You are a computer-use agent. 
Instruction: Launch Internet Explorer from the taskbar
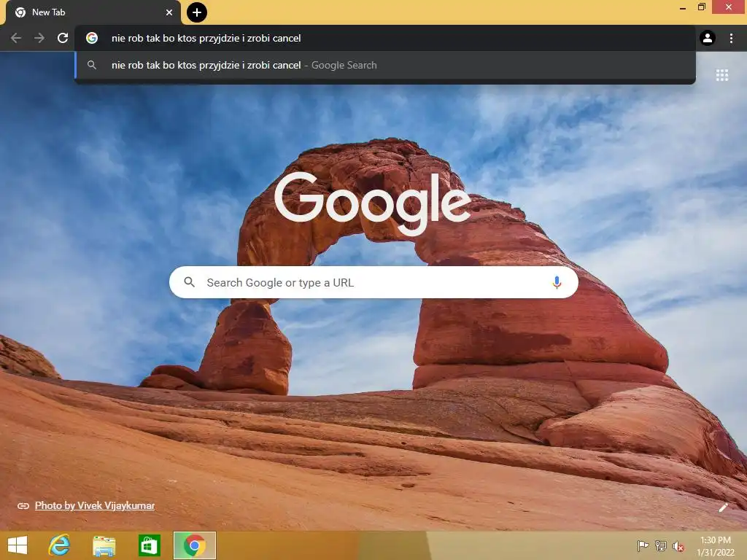coord(59,545)
